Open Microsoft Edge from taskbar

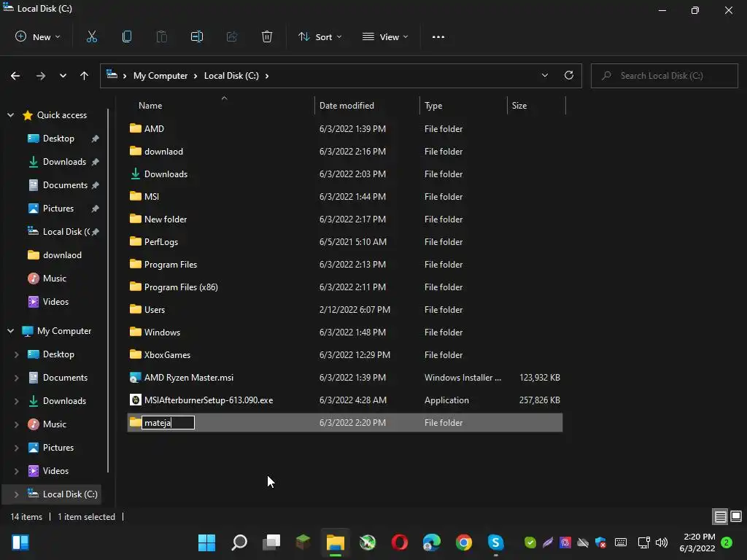[x=432, y=542]
